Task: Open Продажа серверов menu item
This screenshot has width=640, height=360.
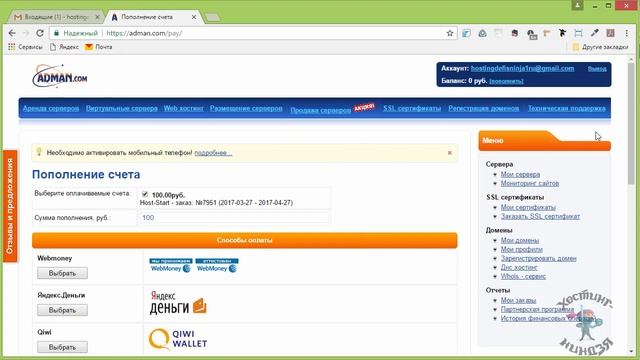Action: 320,110
